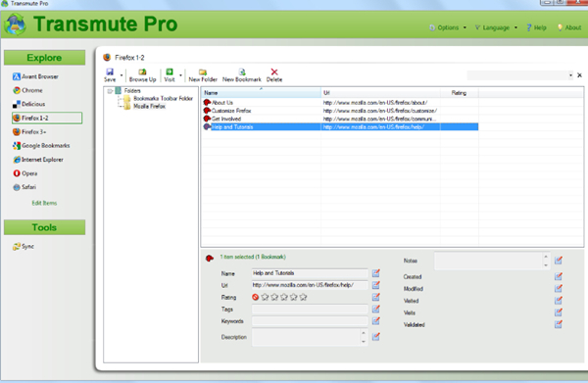Screen dimensions: 588x383
Task: Open Help in the top bar
Action: pos(536,27)
